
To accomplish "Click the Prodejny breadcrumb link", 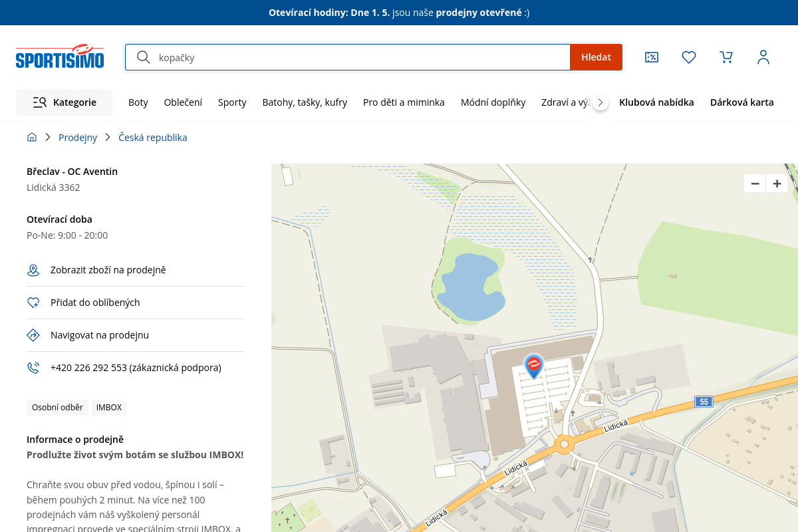I will click(78, 138).
